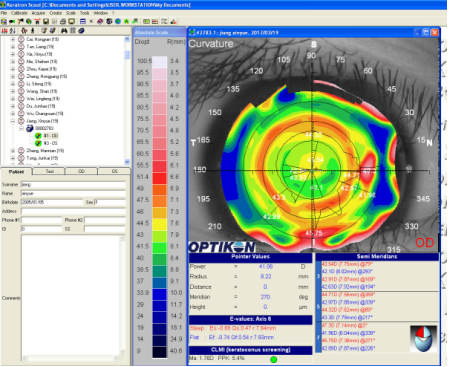The height and width of the screenshot is (367, 449).
Task: Switch to the OS tab
Action: point(114,171)
